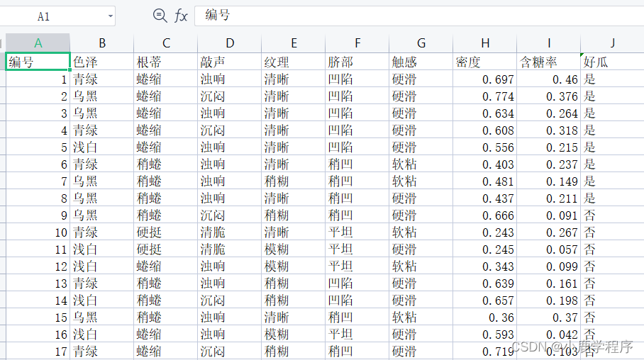The image size is (644, 360).
Task: Click cell A1 containing 编号
Action: tap(38, 62)
